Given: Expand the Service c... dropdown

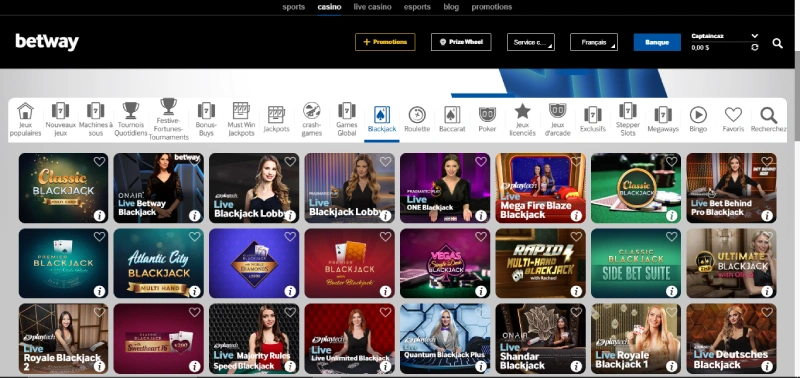Looking at the screenshot, I should [x=531, y=42].
